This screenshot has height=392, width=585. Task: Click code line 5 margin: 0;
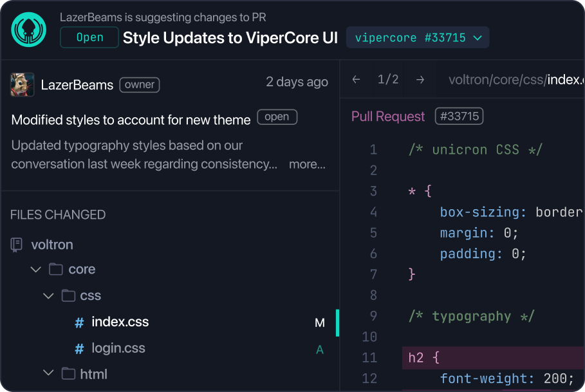point(479,233)
